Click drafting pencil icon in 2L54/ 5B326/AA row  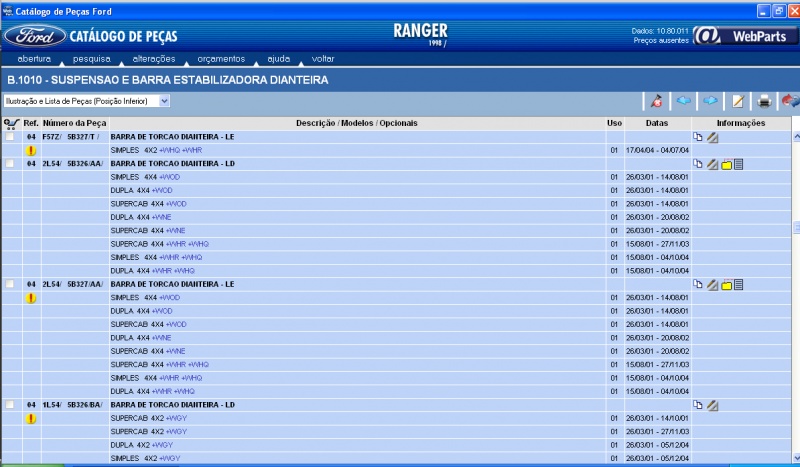click(x=712, y=164)
